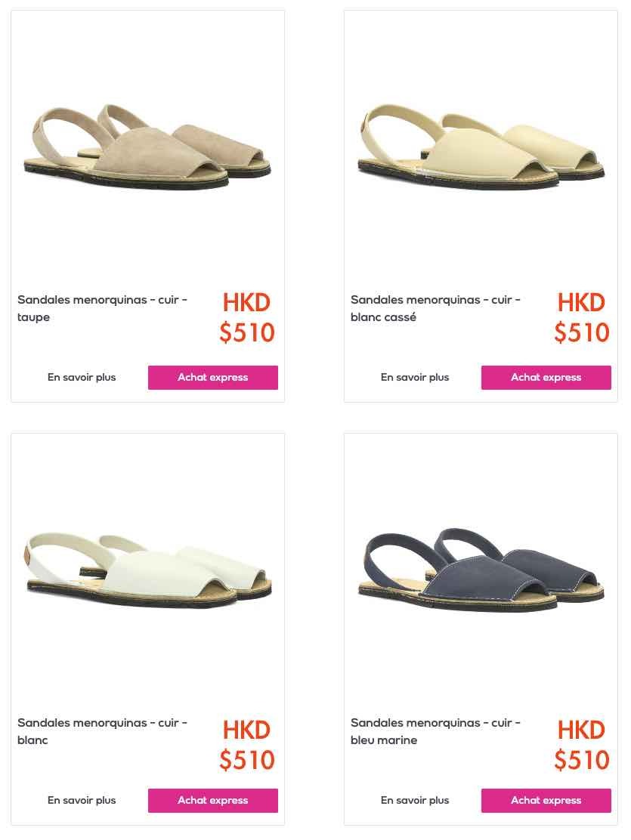Select the 'Sandales menorquinas - cuir - blanc cassé' title

[x=436, y=308]
